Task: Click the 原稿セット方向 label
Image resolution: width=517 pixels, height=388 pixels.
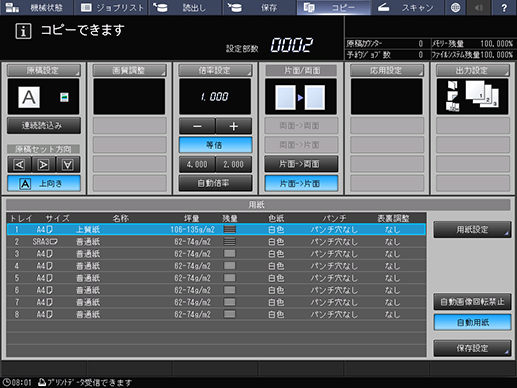Action: (x=44, y=149)
